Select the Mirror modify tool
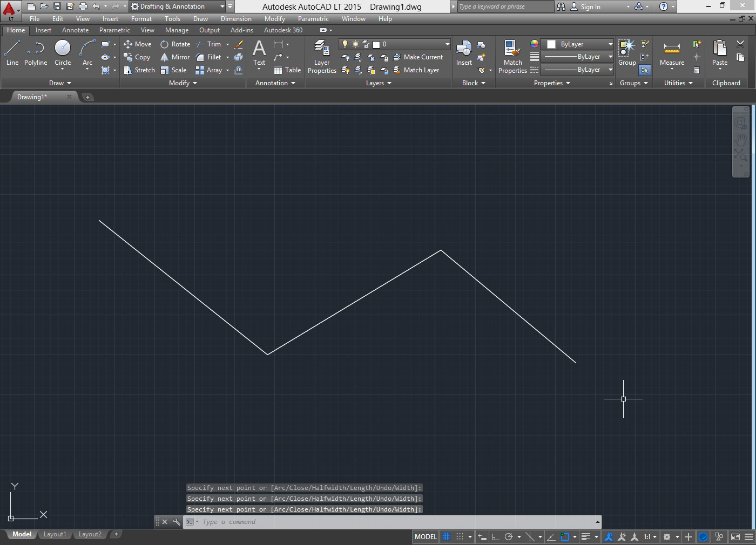756x545 pixels. pos(174,57)
